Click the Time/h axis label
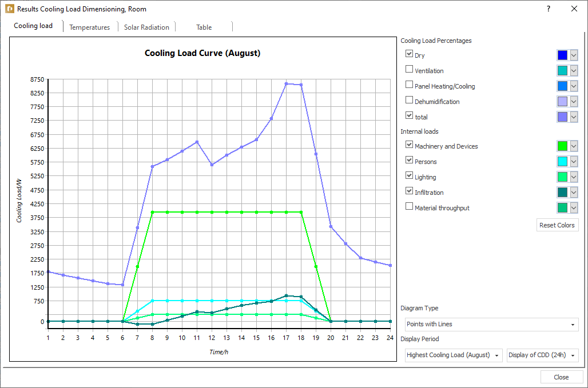The height and width of the screenshot is (388, 588). 218,352
